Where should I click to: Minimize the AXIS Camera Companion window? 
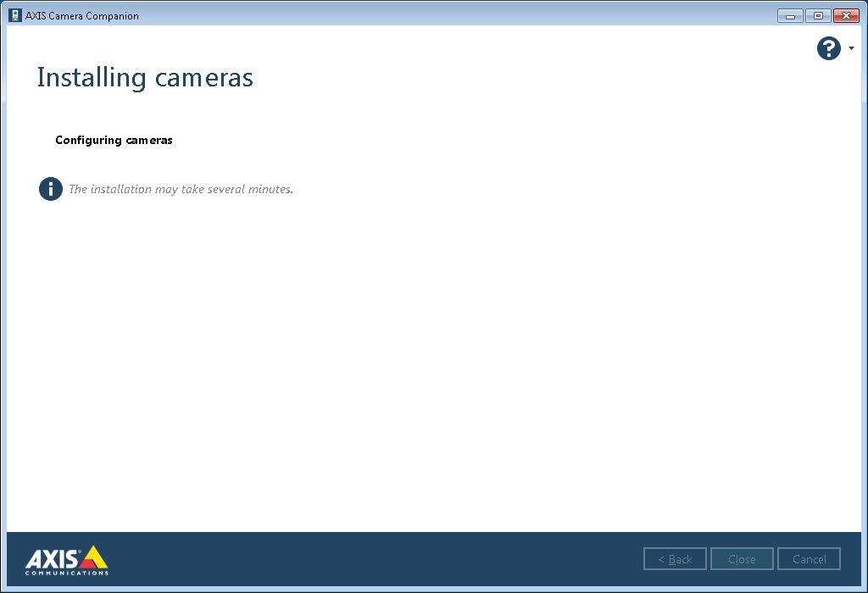pos(789,14)
